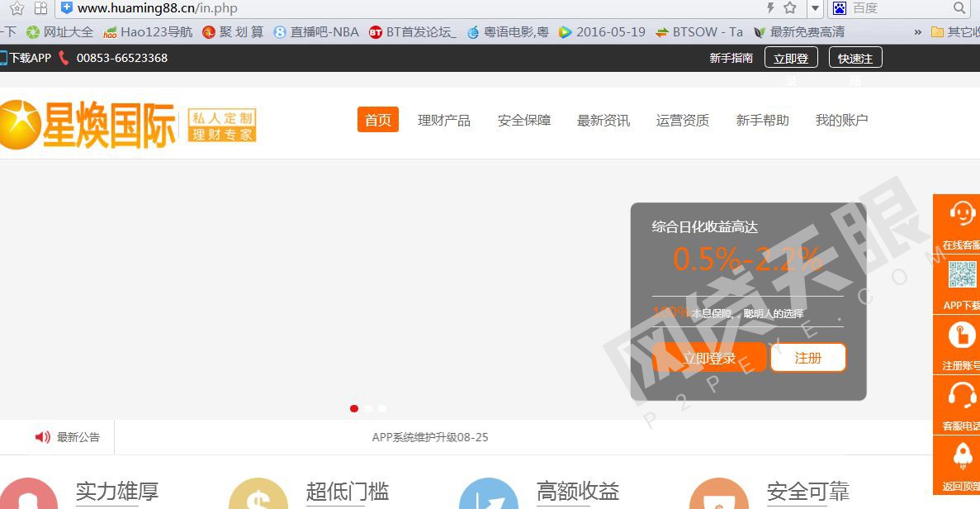Click the 私人定制 理财专家 badge
This screenshot has width=980, height=509.
(x=222, y=125)
